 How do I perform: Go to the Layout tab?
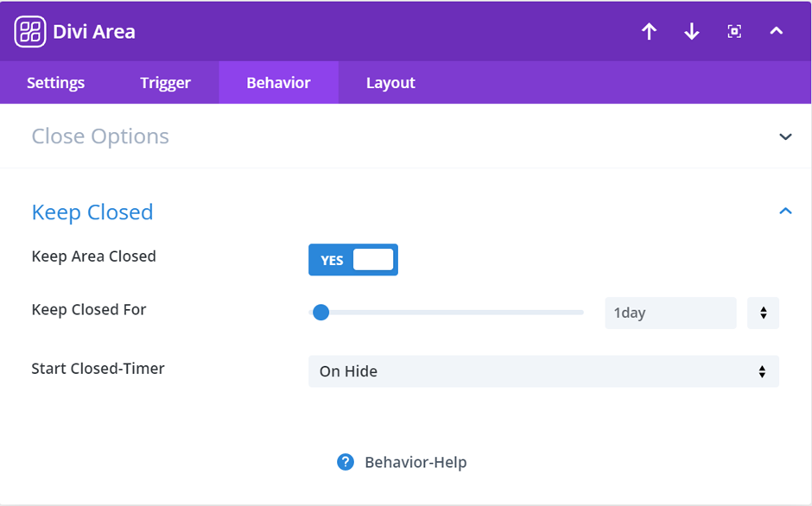pyautogui.click(x=390, y=83)
